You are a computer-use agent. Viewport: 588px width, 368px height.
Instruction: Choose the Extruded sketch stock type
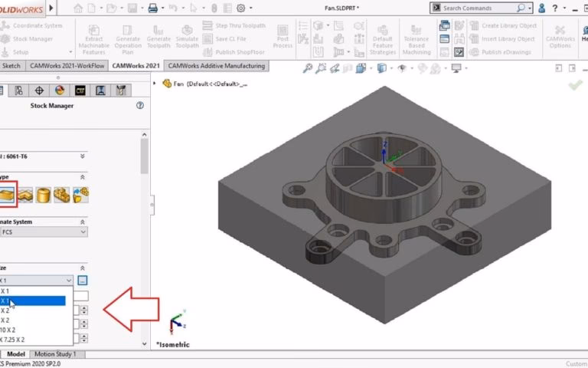(25, 195)
